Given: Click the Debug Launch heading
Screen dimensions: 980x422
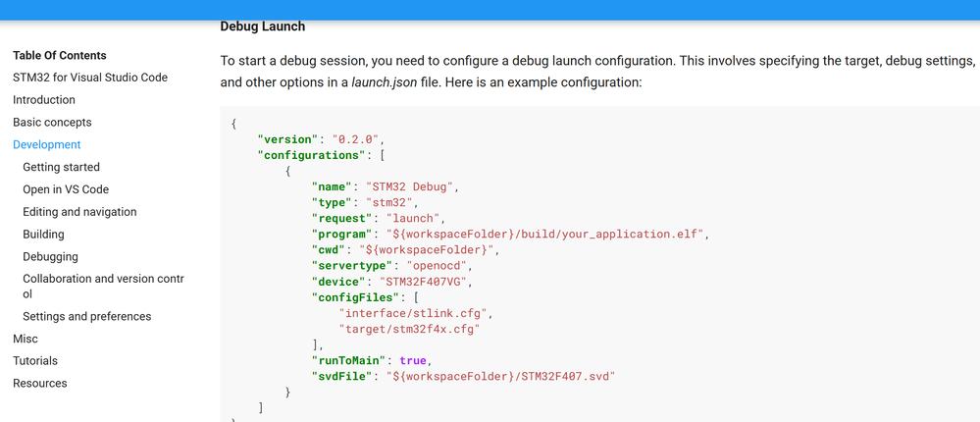Looking at the screenshot, I should coord(263,26).
